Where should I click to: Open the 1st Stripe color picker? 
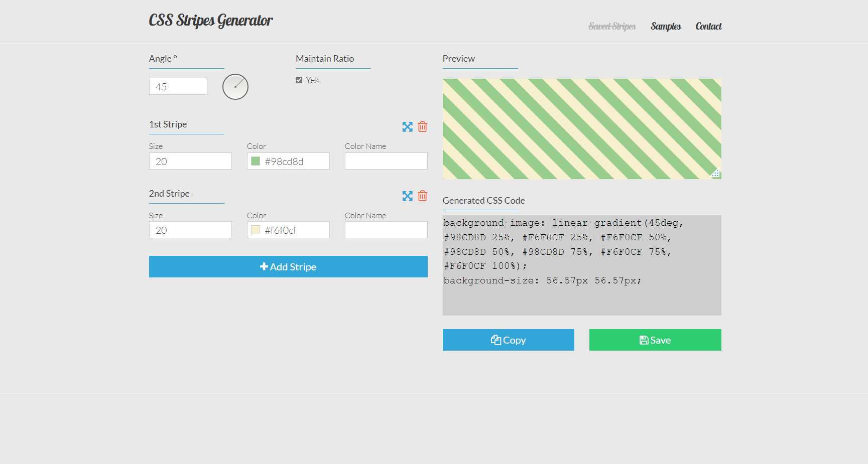pos(256,161)
